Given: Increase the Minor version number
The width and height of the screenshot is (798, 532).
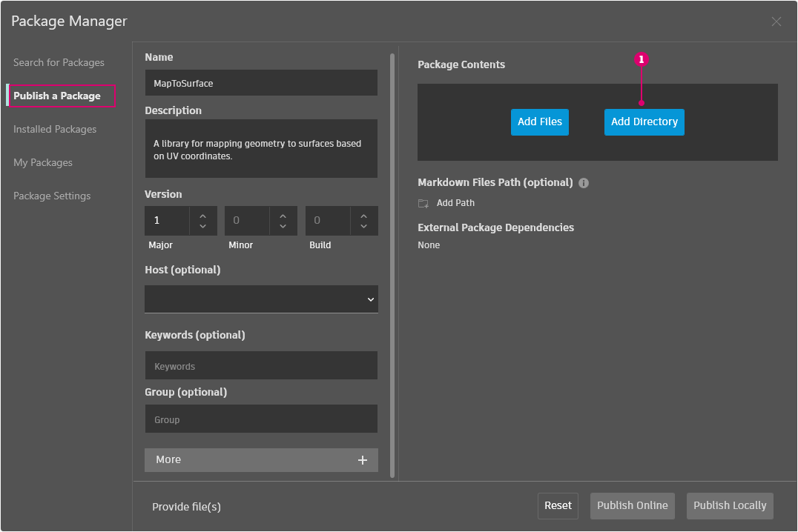Looking at the screenshot, I should tap(283, 216).
